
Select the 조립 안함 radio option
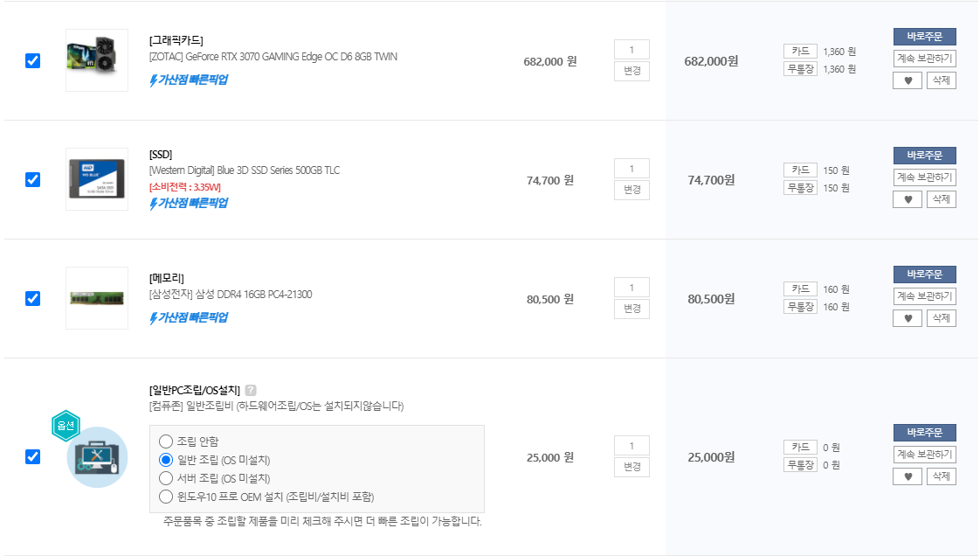coord(166,441)
